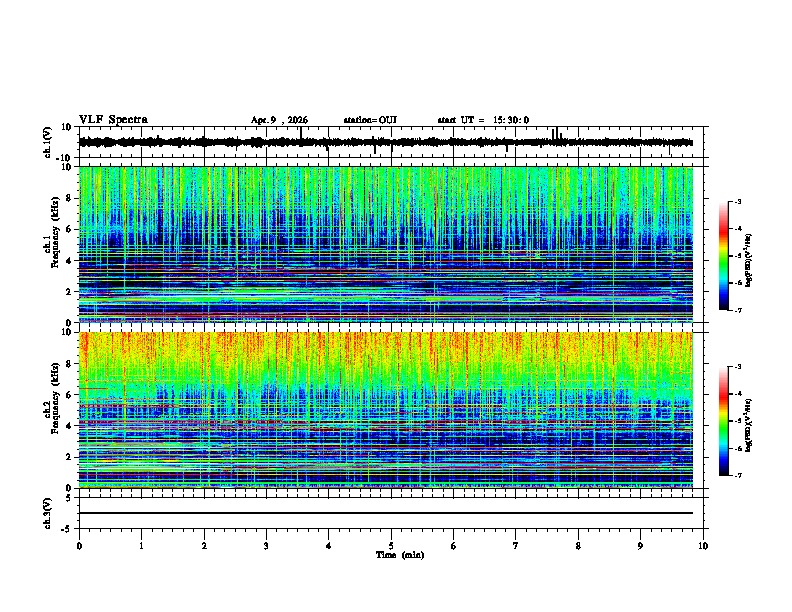This screenshot has width=792, height=612.
Task: Click the "Time (min)" axis label
Action: [400, 555]
